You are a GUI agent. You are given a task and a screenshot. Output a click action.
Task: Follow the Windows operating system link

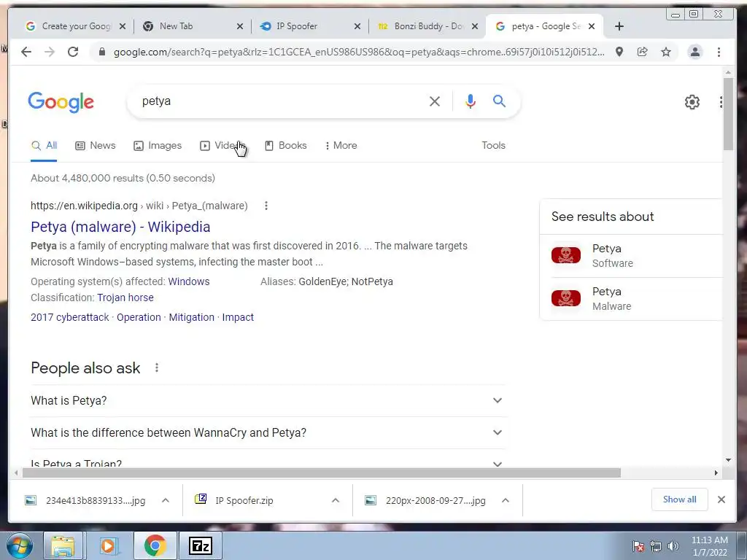(189, 281)
